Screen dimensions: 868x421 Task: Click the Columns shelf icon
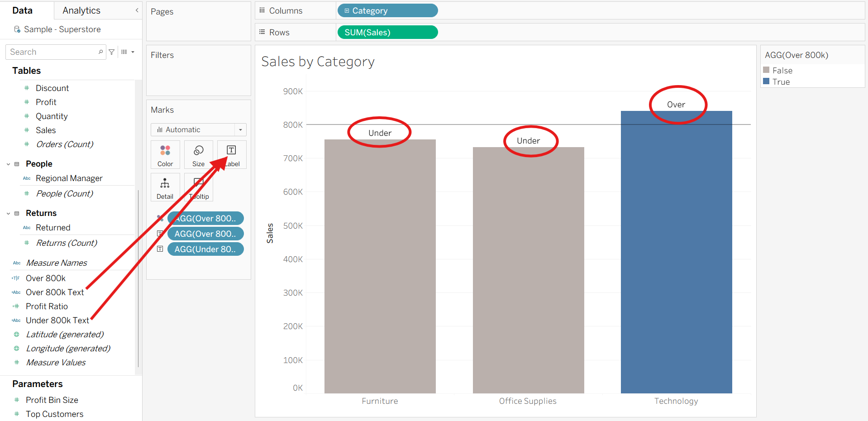click(x=262, y=10)
